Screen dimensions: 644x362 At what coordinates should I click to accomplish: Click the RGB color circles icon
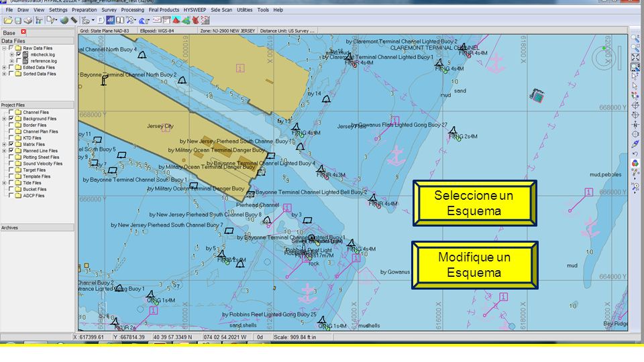(x=635, y=163)
